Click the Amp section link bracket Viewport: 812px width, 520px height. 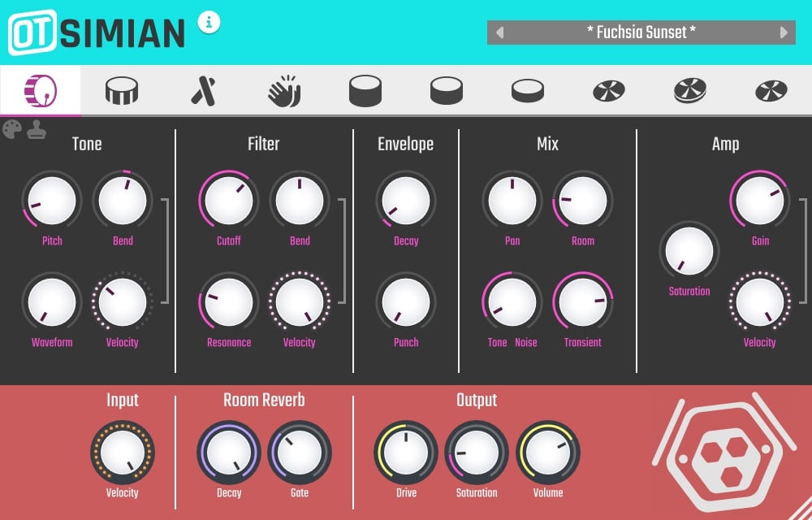click(803, 251)
